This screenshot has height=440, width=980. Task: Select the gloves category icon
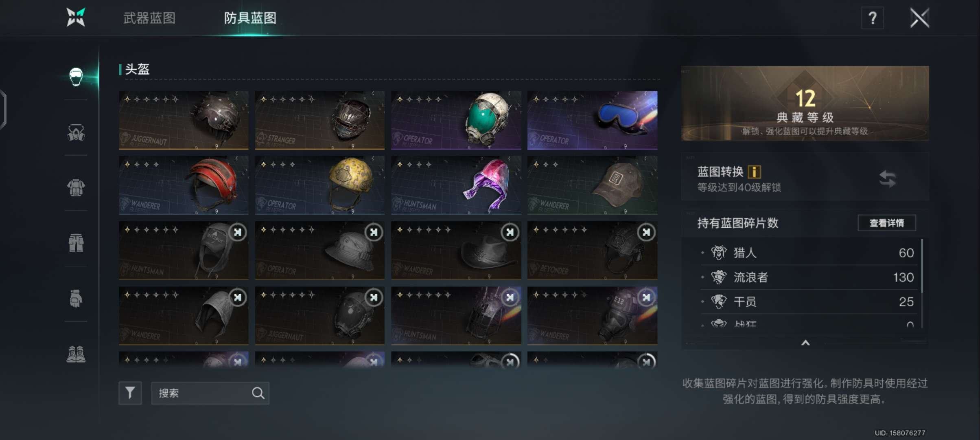coord(76,299)
